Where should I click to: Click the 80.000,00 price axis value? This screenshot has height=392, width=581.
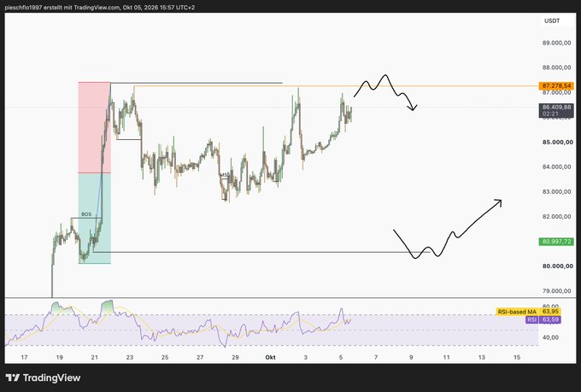pyautogui.click(x=558, y=266)
